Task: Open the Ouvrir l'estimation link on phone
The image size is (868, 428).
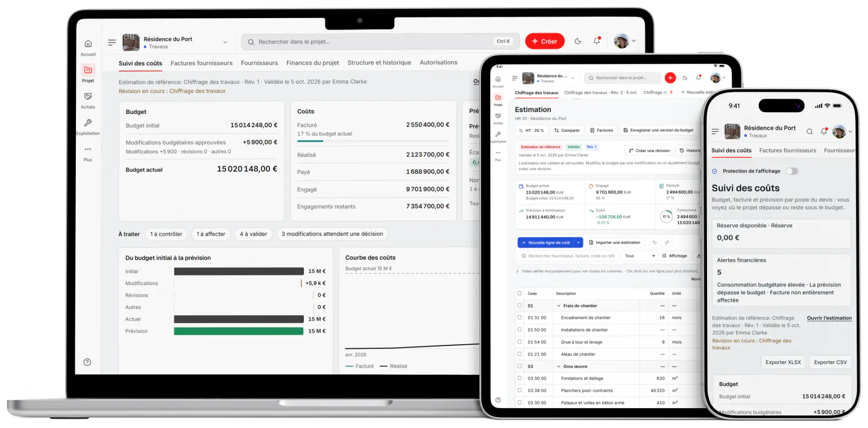Action: (x=829, y=318)
